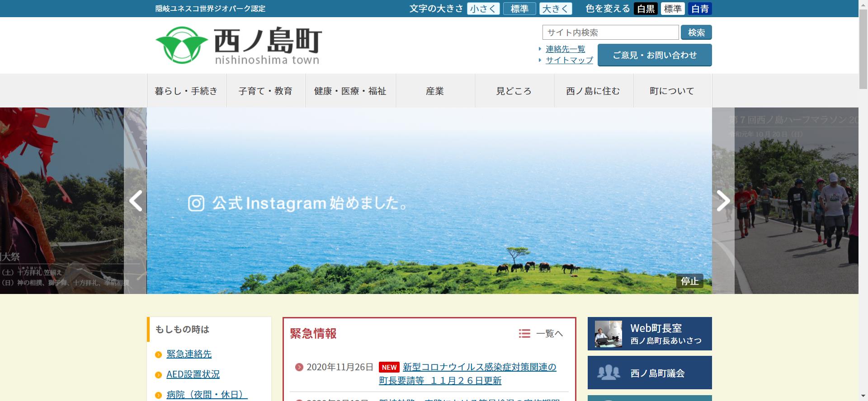Open the 見どころ menu

514,91
